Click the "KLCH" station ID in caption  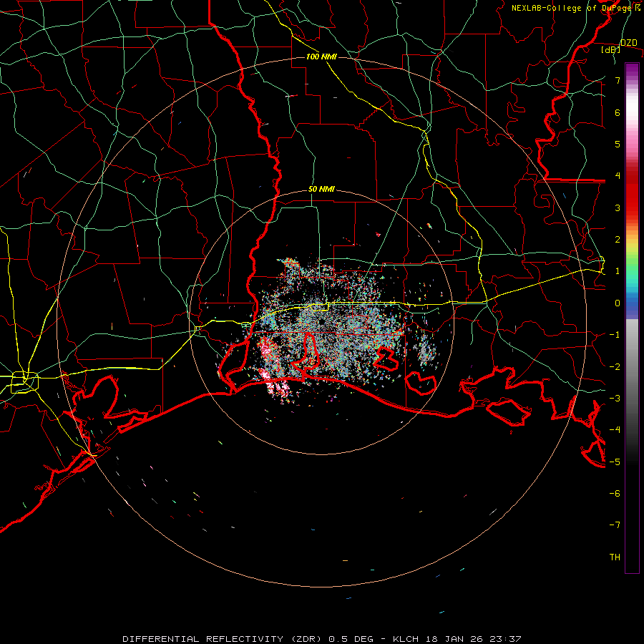[x=406, y=639]
